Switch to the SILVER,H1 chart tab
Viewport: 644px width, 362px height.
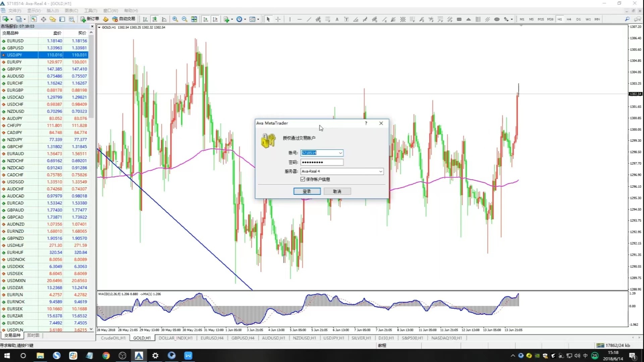[361, 338]
